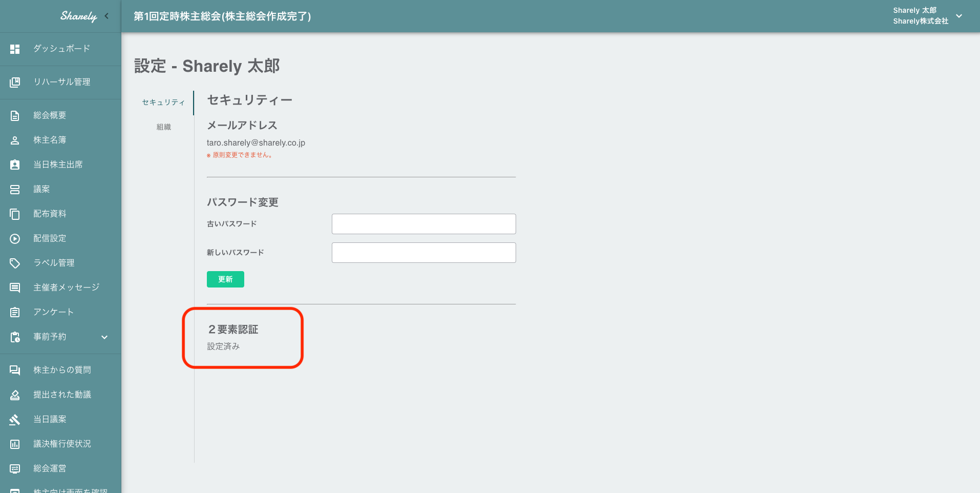Open the 議決権行使状況 chart icon

14,443
